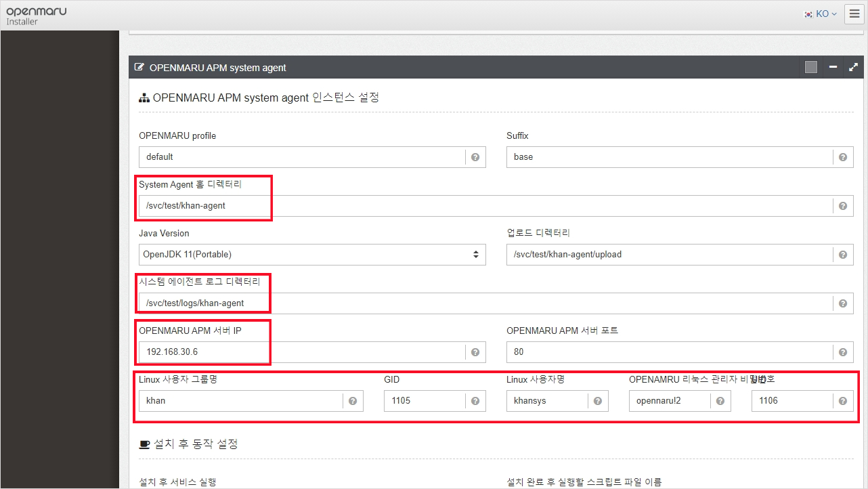Click help icon beside upload directory field

(843, 255)
